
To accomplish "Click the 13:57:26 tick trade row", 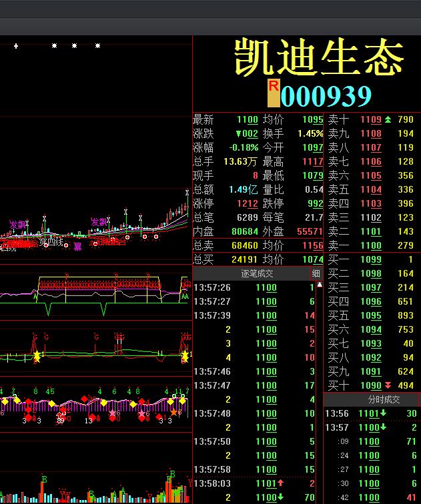I will [254, 287].
